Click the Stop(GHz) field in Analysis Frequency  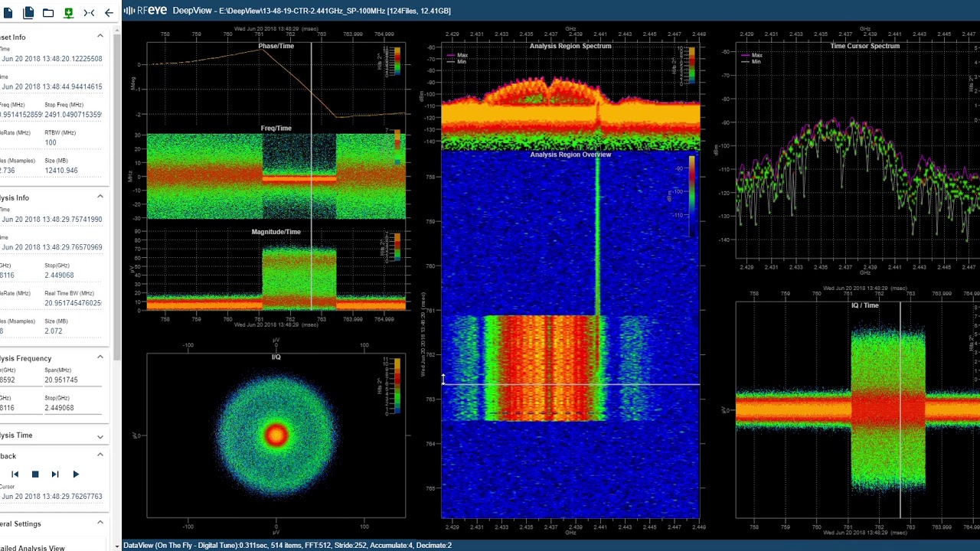[73, 408]
